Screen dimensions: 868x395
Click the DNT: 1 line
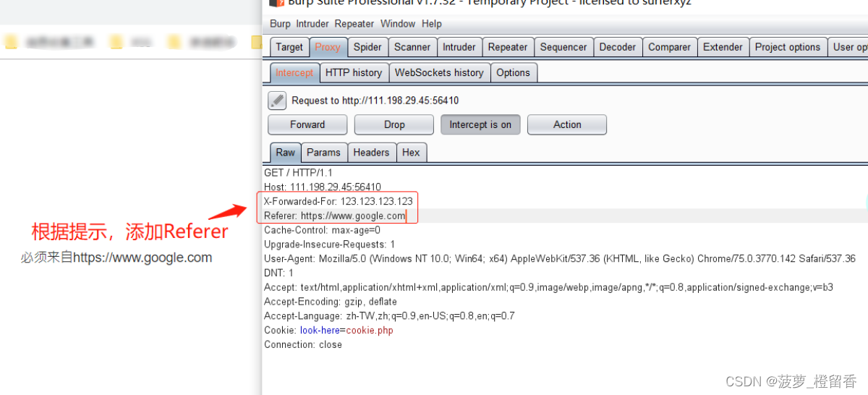tap(278, 273)
